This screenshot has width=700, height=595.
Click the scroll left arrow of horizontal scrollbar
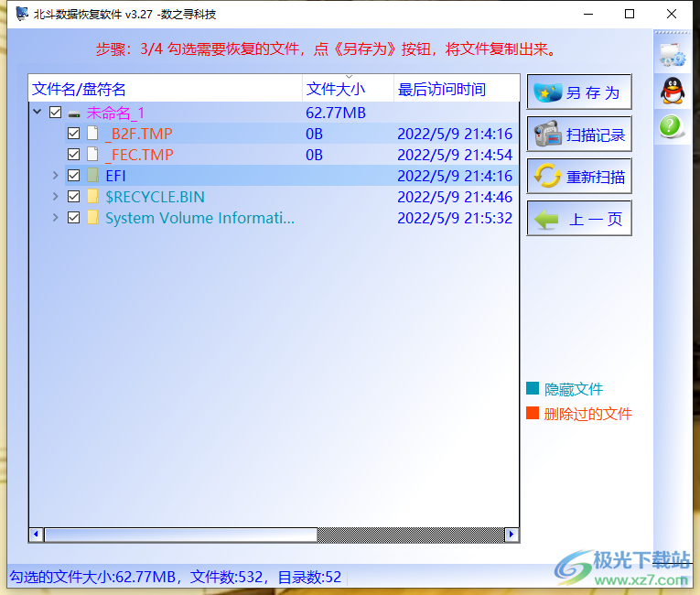37,535
